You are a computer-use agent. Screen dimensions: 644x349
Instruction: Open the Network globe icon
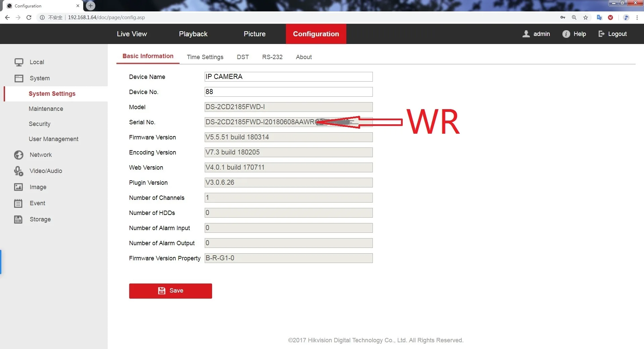pos(19,155)
